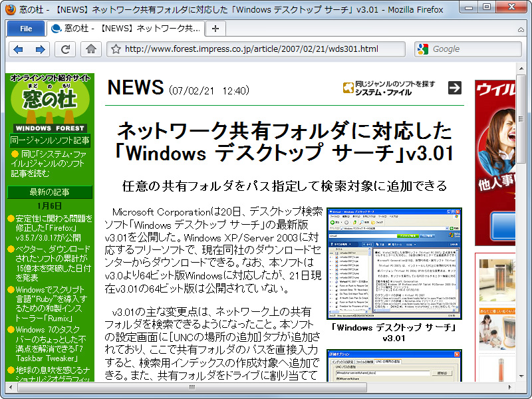Screen dimensions: 532x399
Task: Click the orange bullet beside the ベクター article
Action: click(11, 249)
